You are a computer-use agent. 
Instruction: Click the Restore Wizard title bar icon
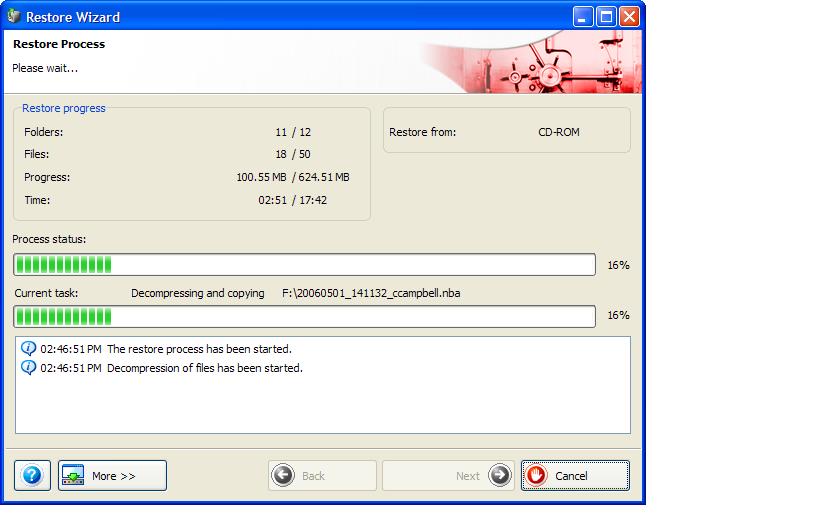pos(13,17)
